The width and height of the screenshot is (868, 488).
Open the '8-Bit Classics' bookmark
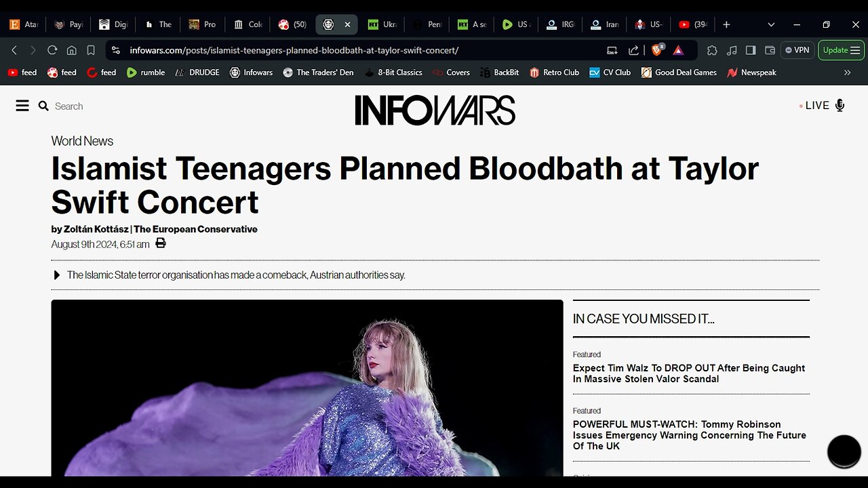[x=393, y=73]
